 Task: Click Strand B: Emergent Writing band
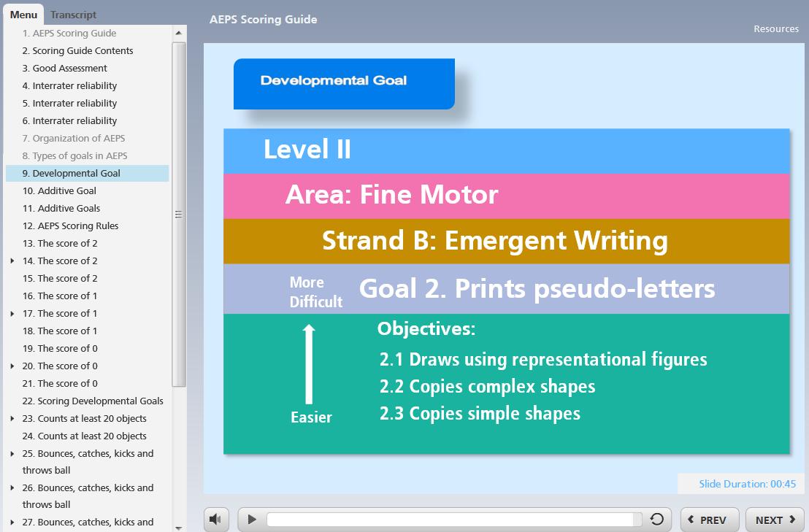[x=506, y=242]
